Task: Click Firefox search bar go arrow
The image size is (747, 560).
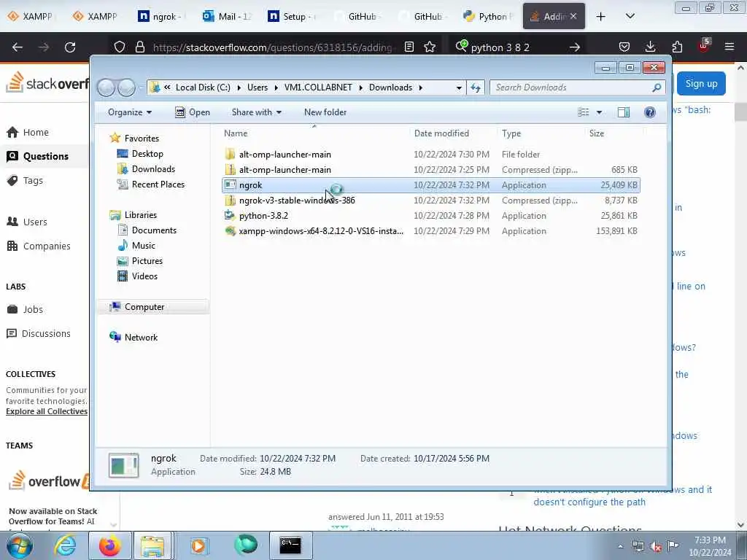Action: (x=575, y=47)
